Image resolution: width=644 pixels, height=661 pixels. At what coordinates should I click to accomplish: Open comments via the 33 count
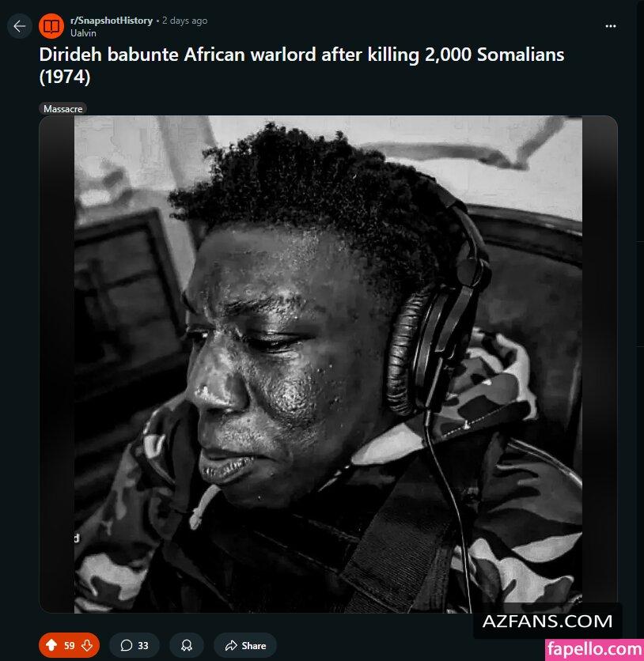pyautogui.click(x=143, y=645)
